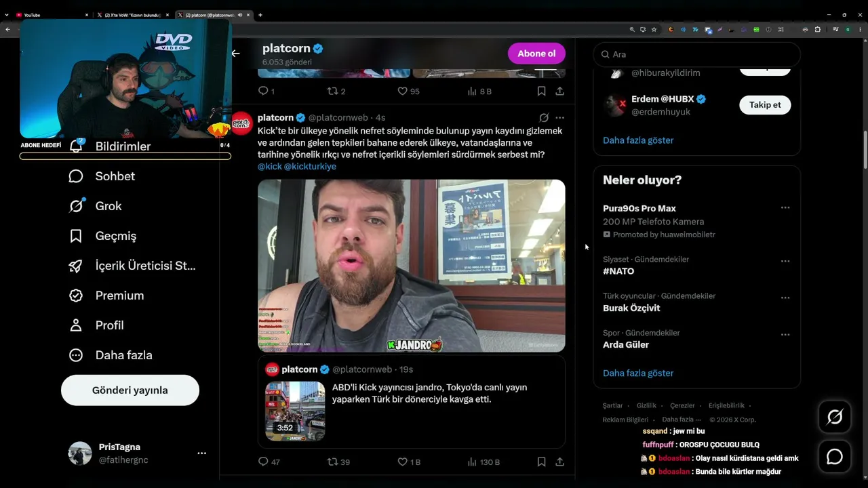The width and height of the screenshot is (868, 488).
Task: Open more options for Pura90s Pro Max trend
Action: point(785,208)
